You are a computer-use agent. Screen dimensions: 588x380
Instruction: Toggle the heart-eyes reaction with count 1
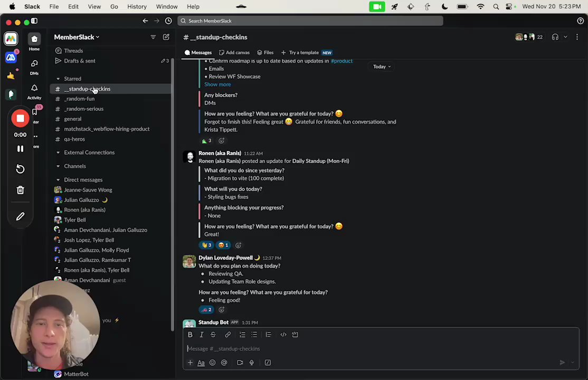coord(223,245)
